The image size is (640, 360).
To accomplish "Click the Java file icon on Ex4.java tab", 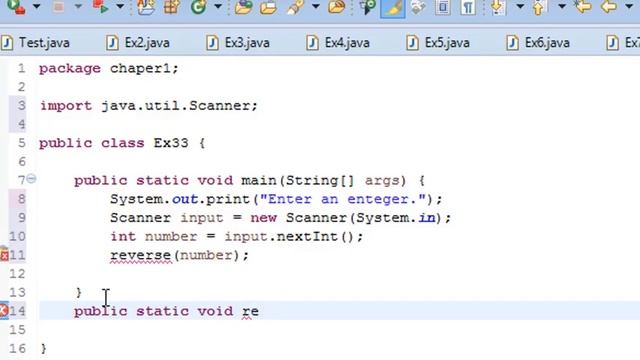I will pyautogui.click(x=312, y=43).
